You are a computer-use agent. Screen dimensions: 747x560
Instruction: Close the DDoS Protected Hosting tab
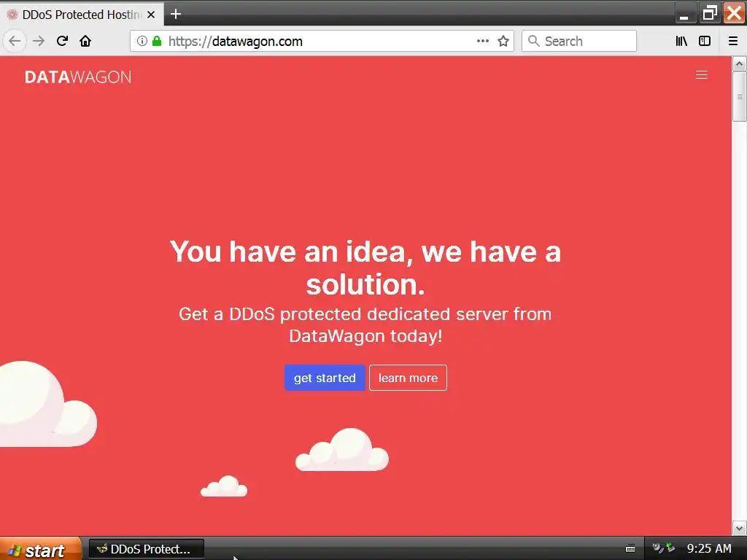[151, 15]
